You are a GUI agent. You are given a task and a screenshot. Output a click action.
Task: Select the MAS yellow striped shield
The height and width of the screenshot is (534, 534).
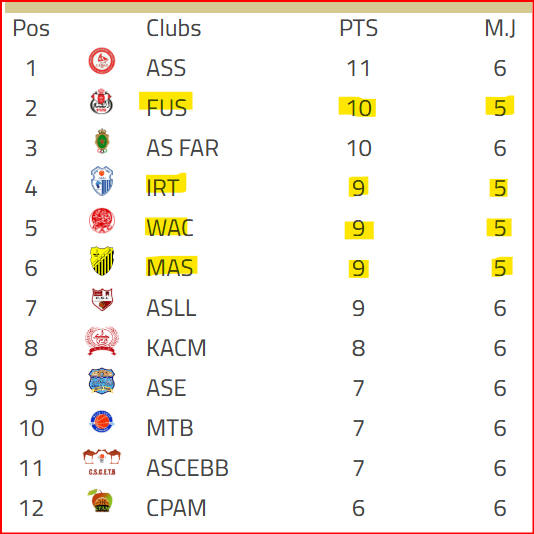click(101, 261)
